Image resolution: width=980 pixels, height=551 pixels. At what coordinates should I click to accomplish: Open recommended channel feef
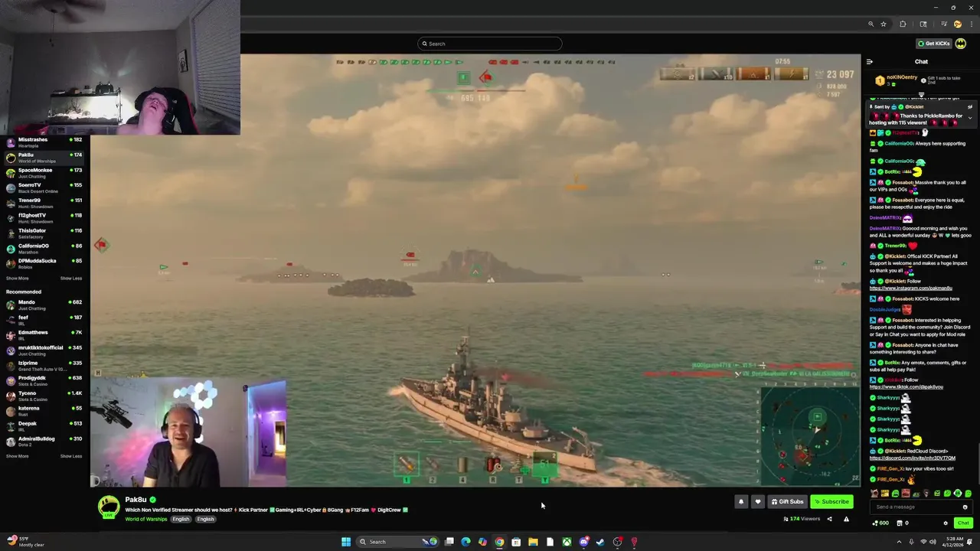point(44,320)
